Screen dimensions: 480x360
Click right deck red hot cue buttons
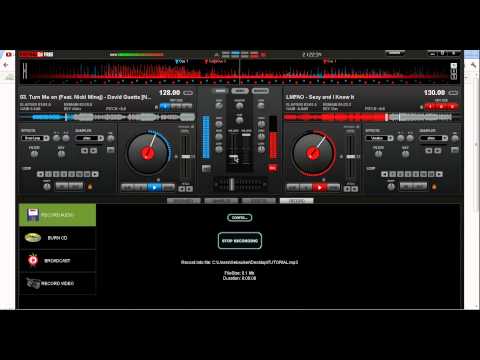[x=441, y=106]
